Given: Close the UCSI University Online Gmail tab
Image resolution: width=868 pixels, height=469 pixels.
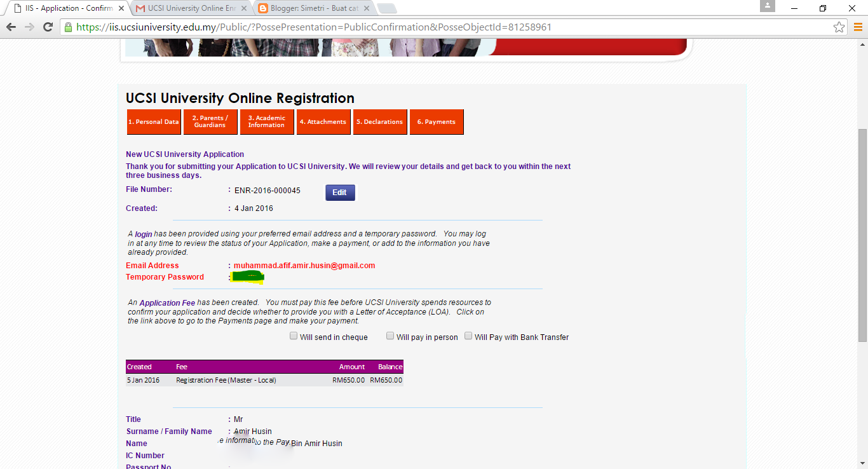Looking at the screenshot, I should (245, 9).
